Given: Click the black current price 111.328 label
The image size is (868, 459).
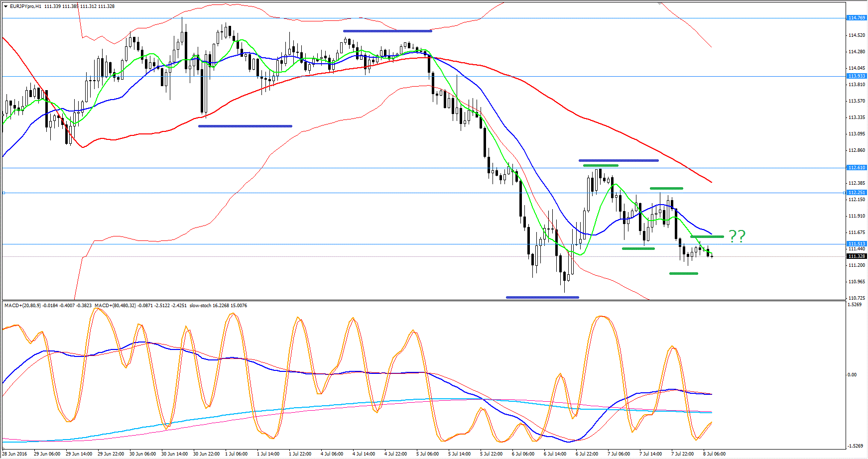Looking at the screenshot, I should coord(857,256).
